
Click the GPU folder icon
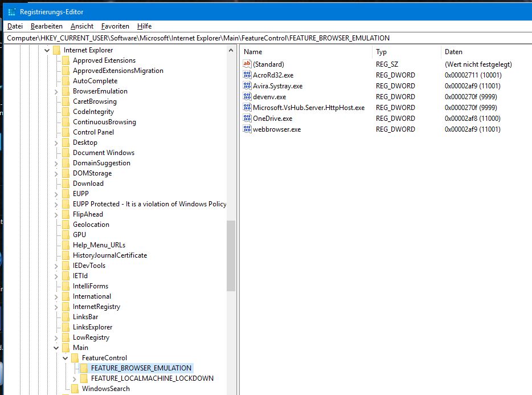tap(66, 235)
